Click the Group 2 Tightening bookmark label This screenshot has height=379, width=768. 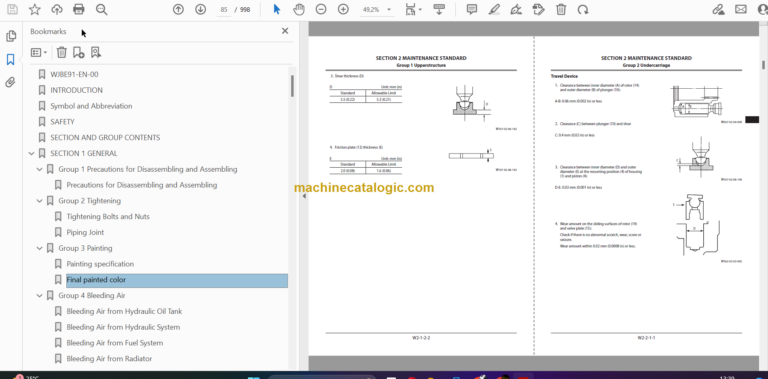pyautogui.click(x=90, y=201)
